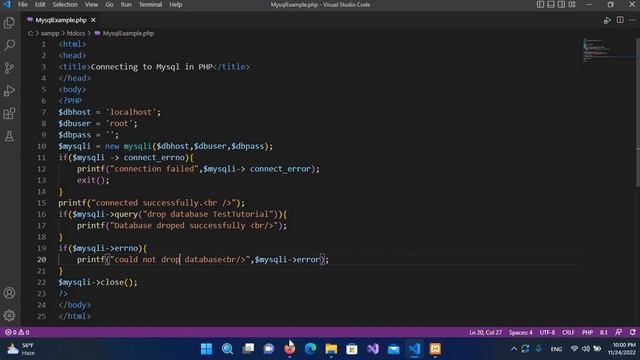Open Task View on taskbar
The image size is (640, 360).
tap(248, 349)
